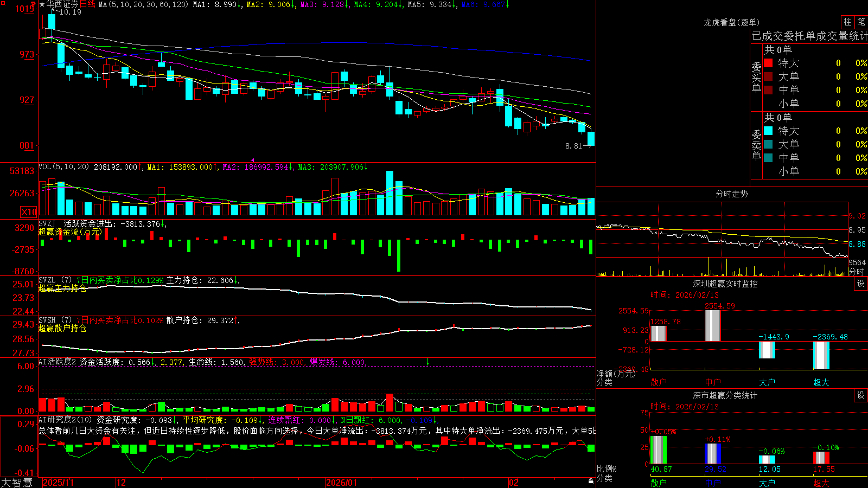Viewport: 868px width, 488px height.
Task: Click the AI研究度2(10) indicator label
Action: click(x=65, y=420)
